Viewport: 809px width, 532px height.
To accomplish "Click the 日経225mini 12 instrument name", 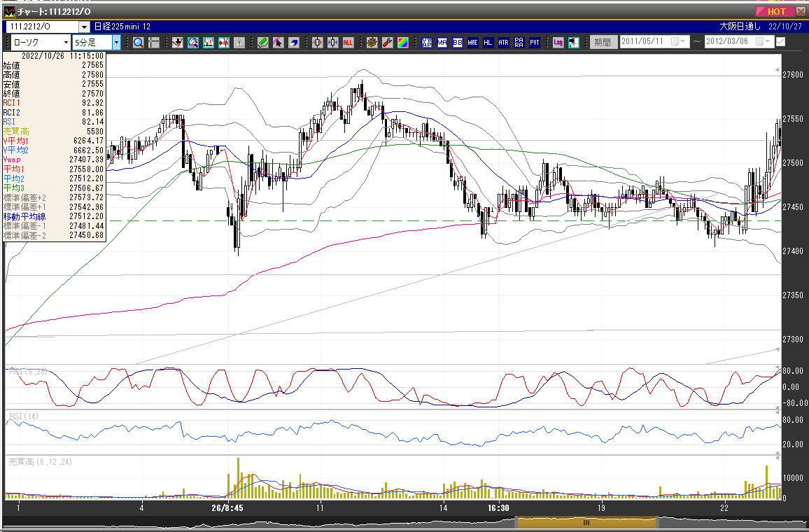I will pyautogui.click(x=122, y=27).
